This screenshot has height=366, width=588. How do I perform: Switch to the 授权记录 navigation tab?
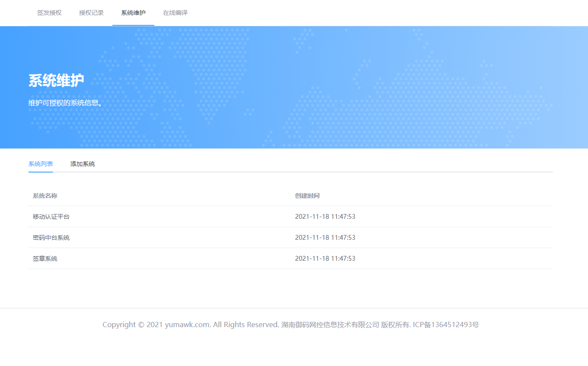[x=91, y=13]
